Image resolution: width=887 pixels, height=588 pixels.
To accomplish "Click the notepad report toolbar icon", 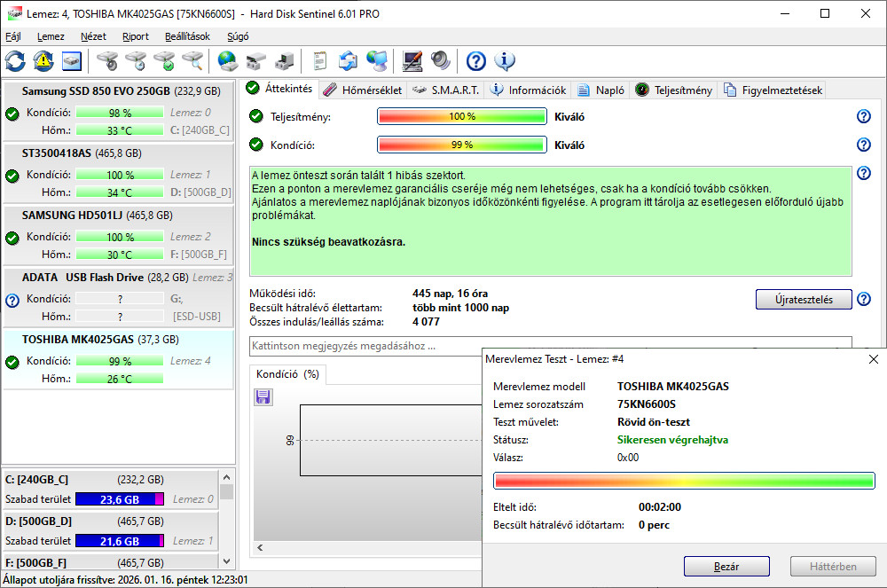I will pos(320,61).
